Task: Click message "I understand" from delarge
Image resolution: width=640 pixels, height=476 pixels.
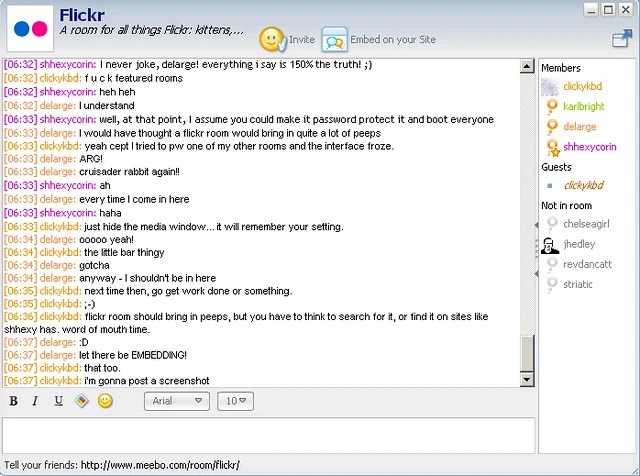Action: 107,106
